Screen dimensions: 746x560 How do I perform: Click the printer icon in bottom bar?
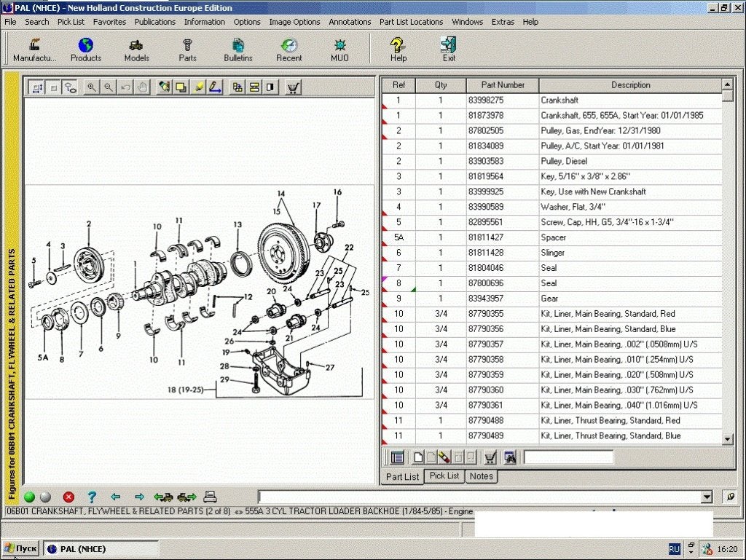210,497
